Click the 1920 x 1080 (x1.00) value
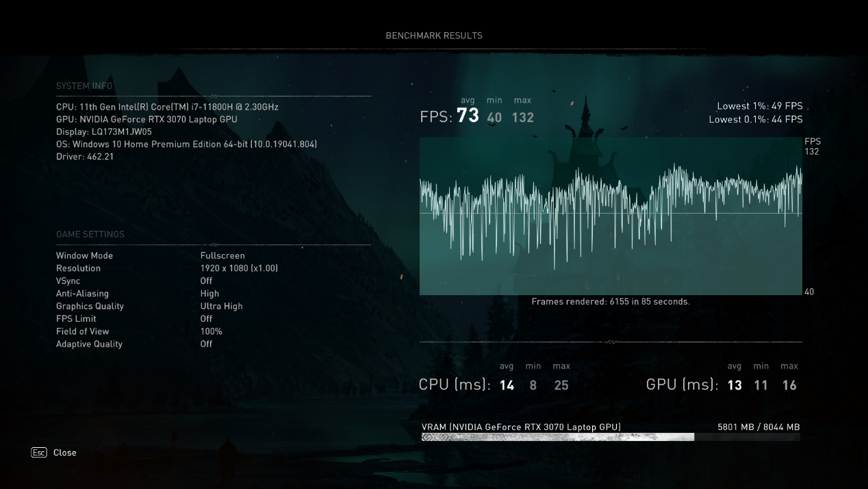868x489 pixels. (239, 268)
